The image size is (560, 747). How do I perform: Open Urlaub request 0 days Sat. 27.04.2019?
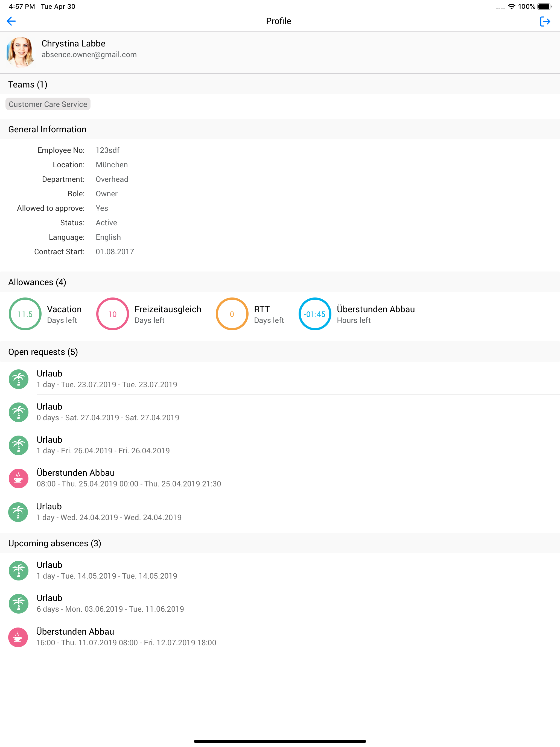(280, 412)
